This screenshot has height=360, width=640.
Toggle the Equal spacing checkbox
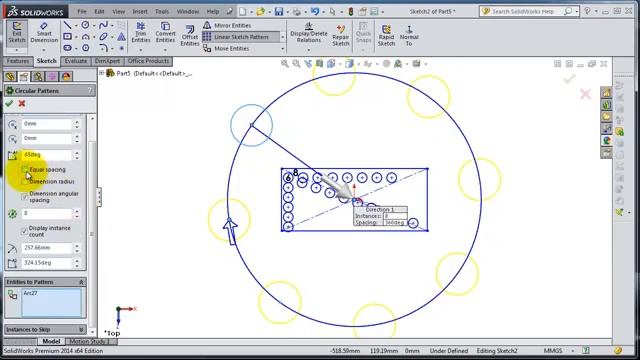(x=24, y=169)
